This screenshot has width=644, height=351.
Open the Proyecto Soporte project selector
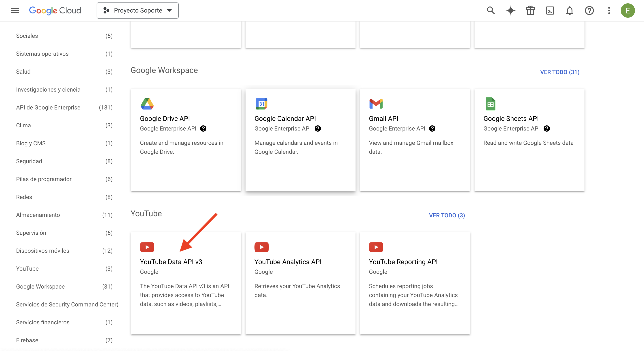[138, 11]
